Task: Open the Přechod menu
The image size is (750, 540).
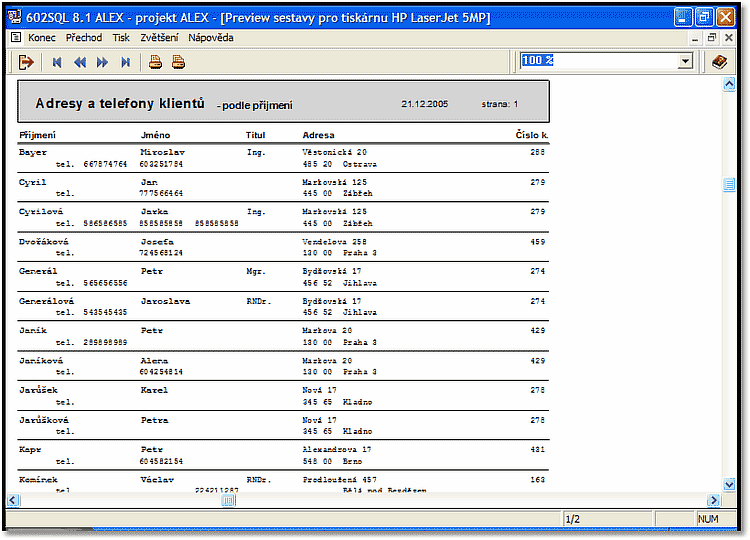Action: point(84,37)
